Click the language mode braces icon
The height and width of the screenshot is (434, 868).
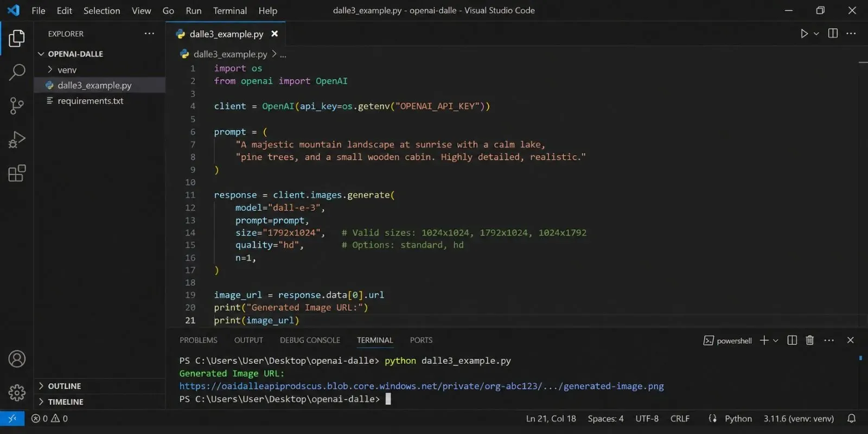click(x=712, y=418)
